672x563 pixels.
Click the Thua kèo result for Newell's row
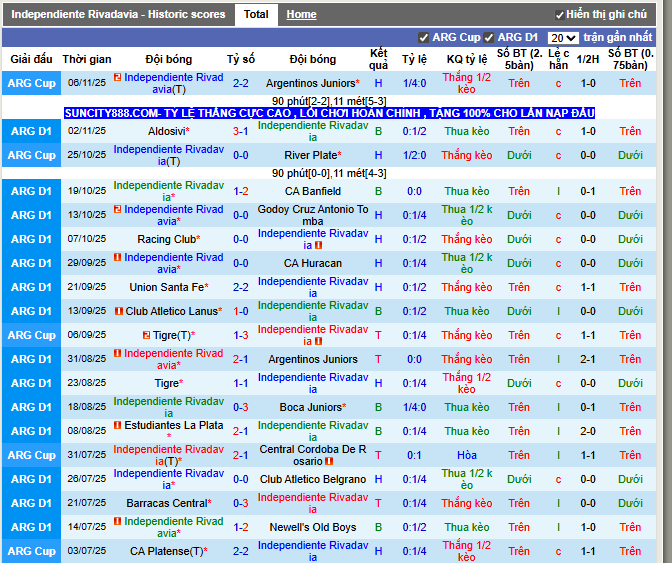click(467, 527)
